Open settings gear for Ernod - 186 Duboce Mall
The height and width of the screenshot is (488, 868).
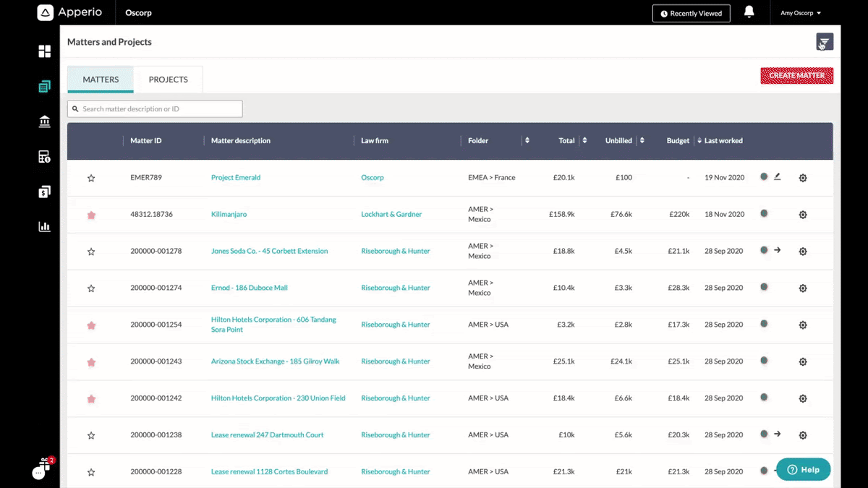point(803,288)
